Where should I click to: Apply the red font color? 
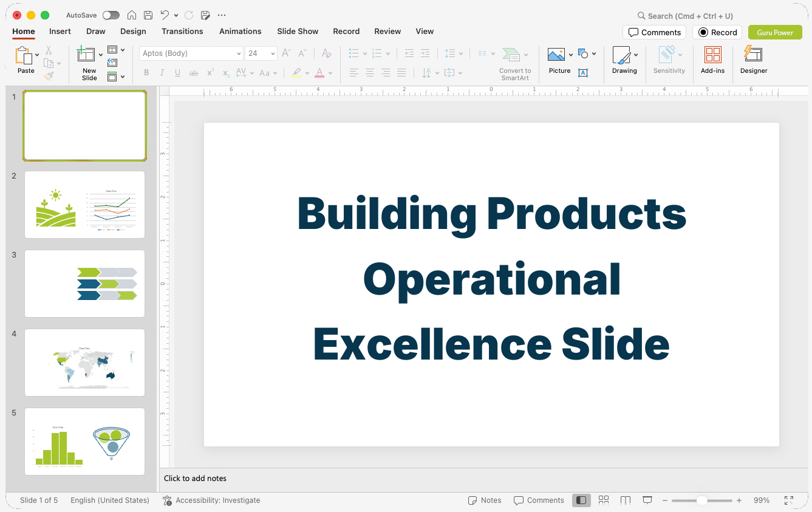click(x=319, y=73)
